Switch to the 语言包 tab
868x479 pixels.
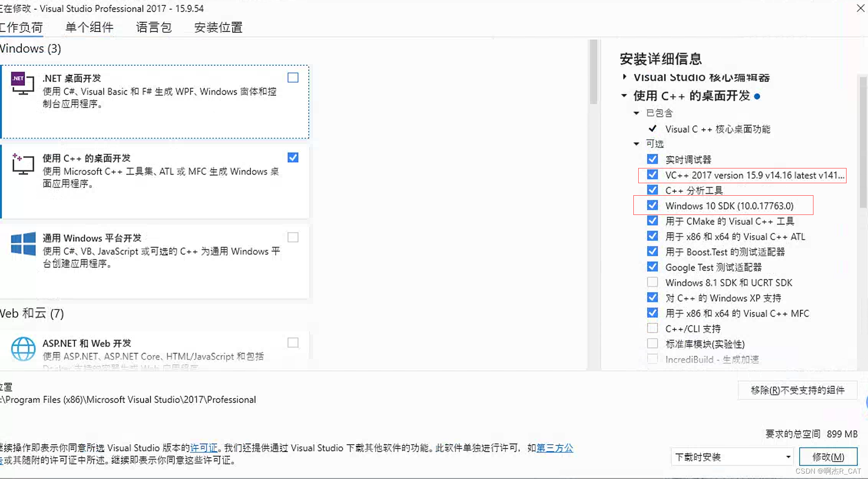(154, 27)
